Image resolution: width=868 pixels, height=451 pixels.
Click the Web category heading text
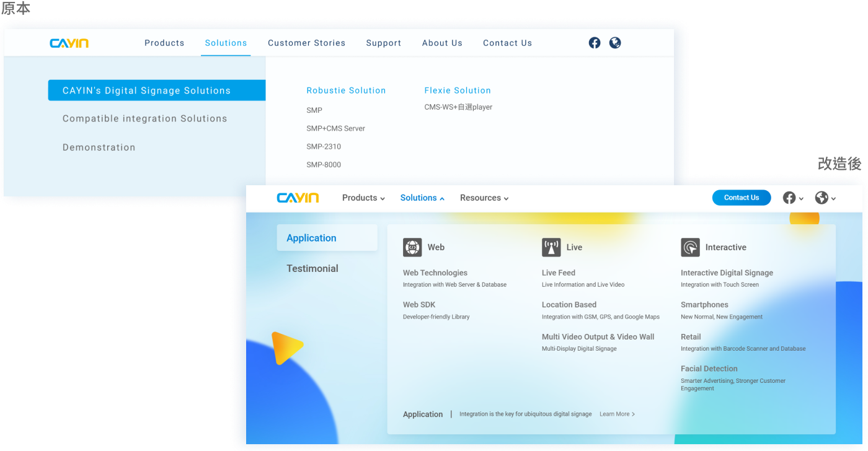pyautogui.click(x=436, y=247)
